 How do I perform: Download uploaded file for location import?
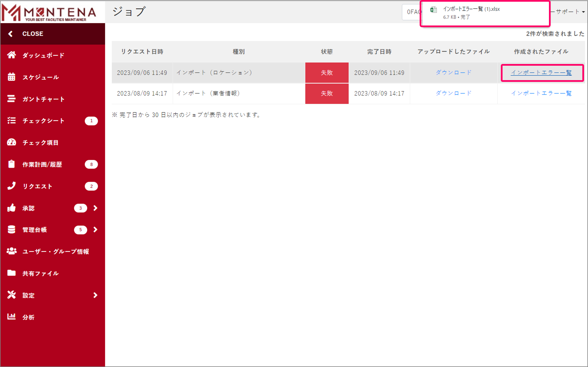coord(453,72)
